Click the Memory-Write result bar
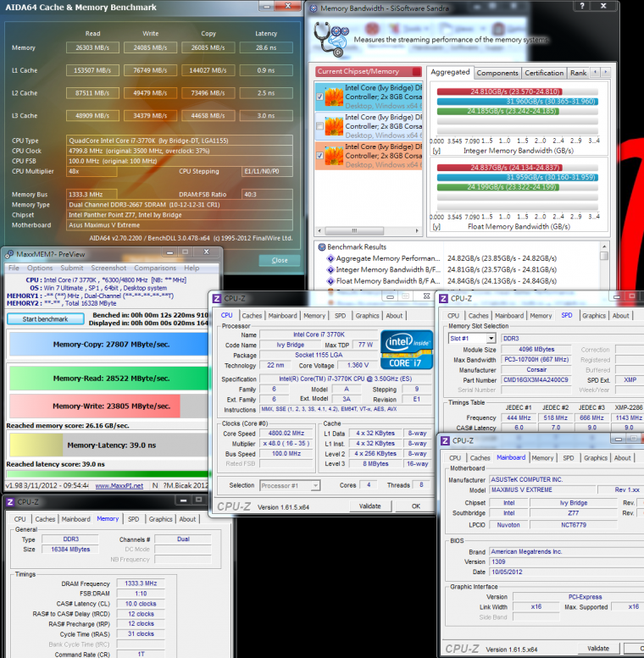This screenshot has height=658, width=644. click(93, 406)
